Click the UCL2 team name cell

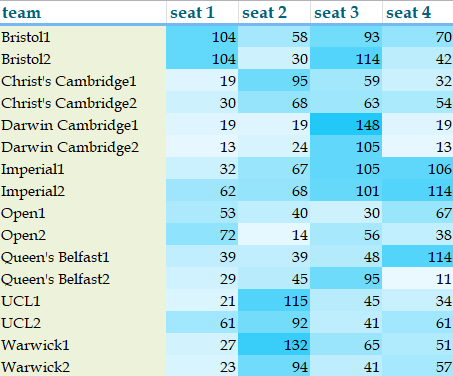pyautogui.click(x=83, y=323)
